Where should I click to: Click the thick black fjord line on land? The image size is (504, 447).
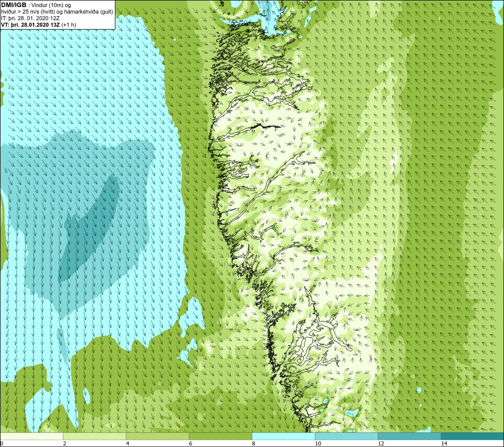(x=265, y=126)
